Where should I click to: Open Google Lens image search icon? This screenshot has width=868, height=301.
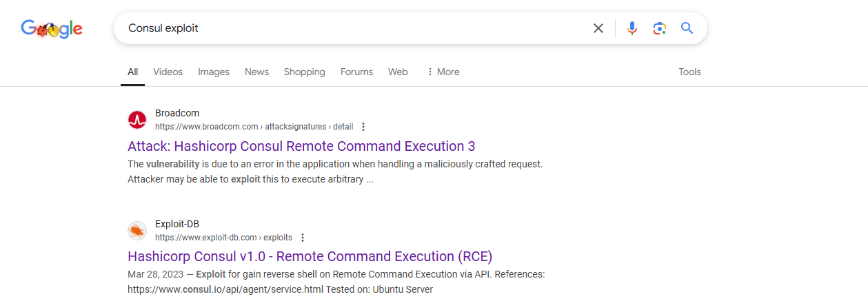(660, 28)
